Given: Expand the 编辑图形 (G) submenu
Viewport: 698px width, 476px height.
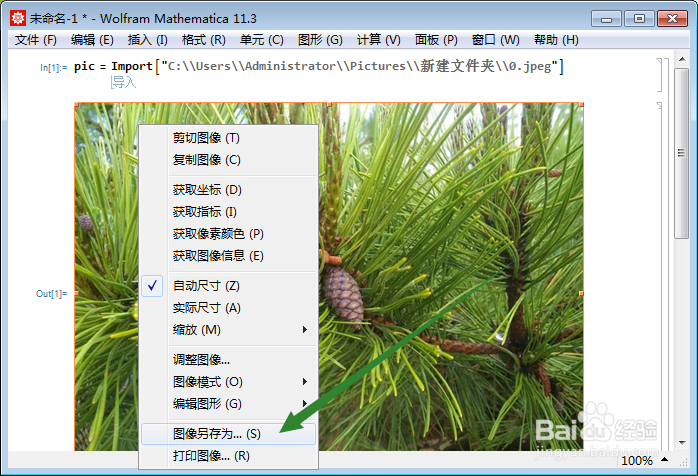Looking at the screenshot, I should [229, 404].
